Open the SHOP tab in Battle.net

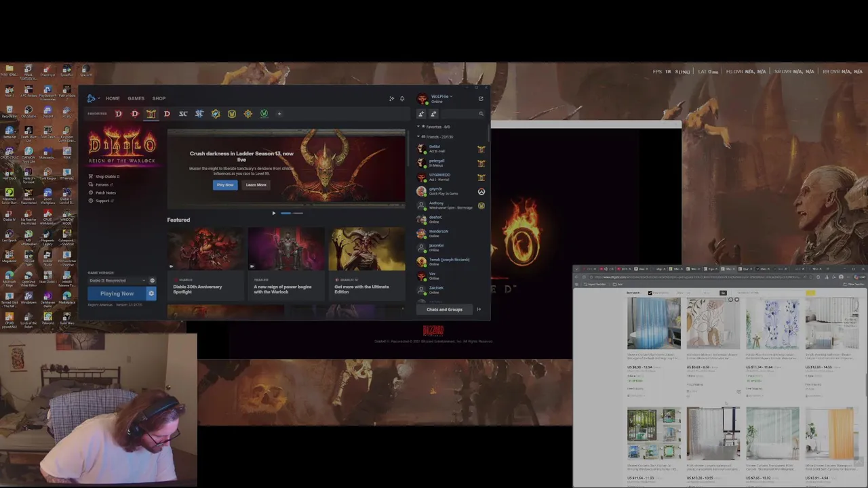pyautogui.click(x=159, y=98)
